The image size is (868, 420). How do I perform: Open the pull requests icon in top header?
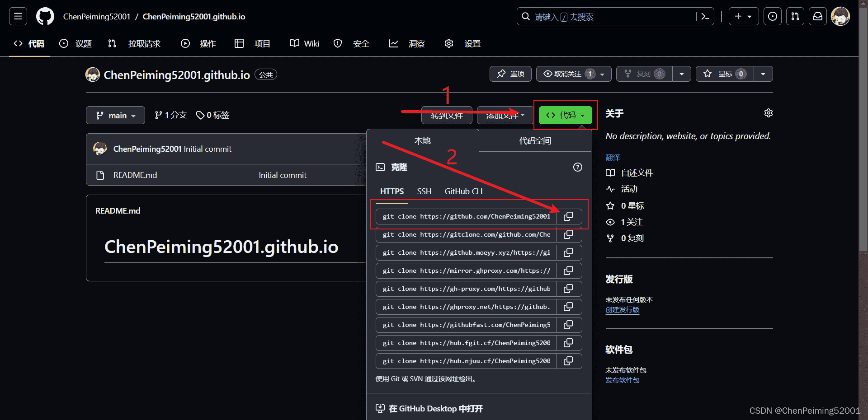pyautogui.click(x=795, y=16)
